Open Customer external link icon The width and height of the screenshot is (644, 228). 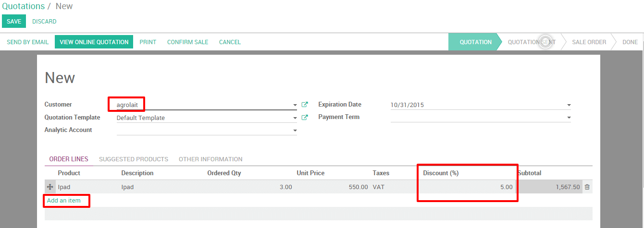tap(304, 105)
